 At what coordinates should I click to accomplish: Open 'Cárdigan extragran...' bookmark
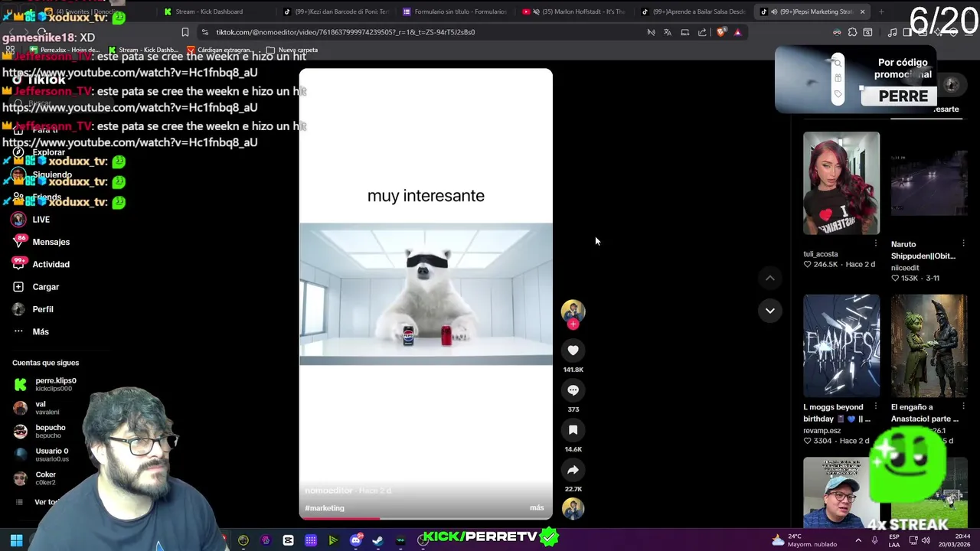pos(220,50)
